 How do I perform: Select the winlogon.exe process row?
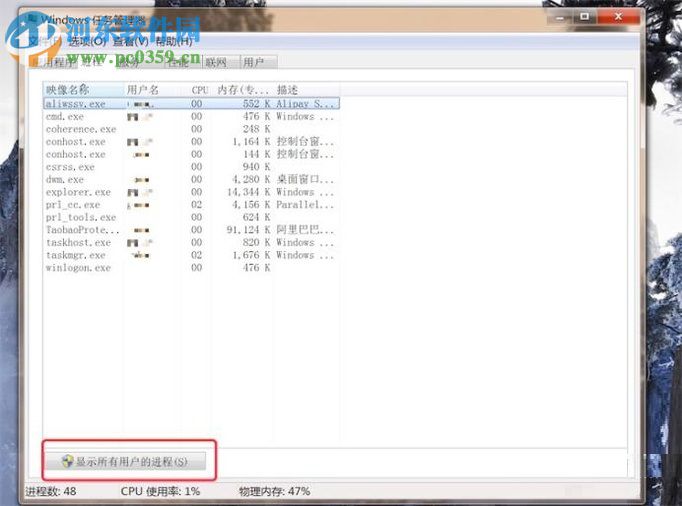(x=191, y=268)
